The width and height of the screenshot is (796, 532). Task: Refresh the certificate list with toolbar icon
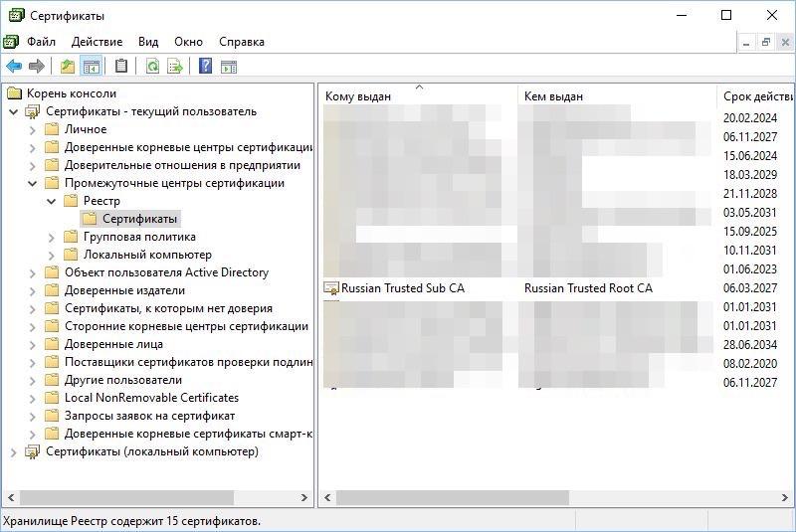[x=152, y=67]
